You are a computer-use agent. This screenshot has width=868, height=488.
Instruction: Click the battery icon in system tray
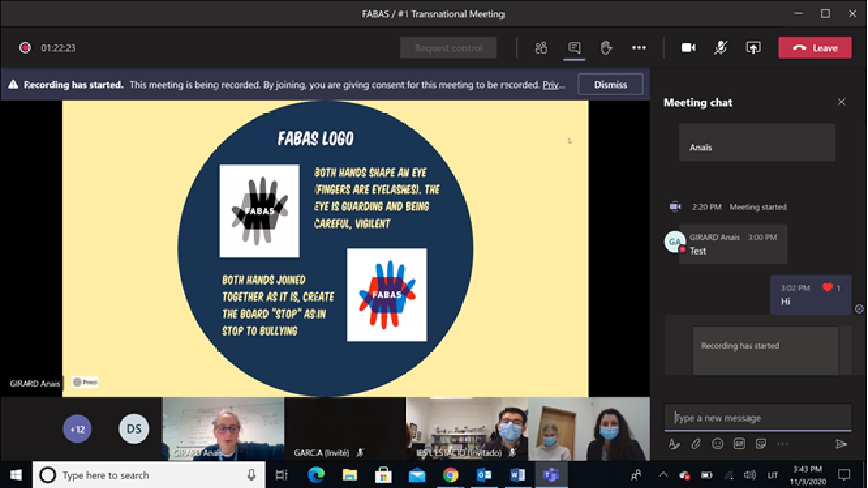[x=706, y=475]
